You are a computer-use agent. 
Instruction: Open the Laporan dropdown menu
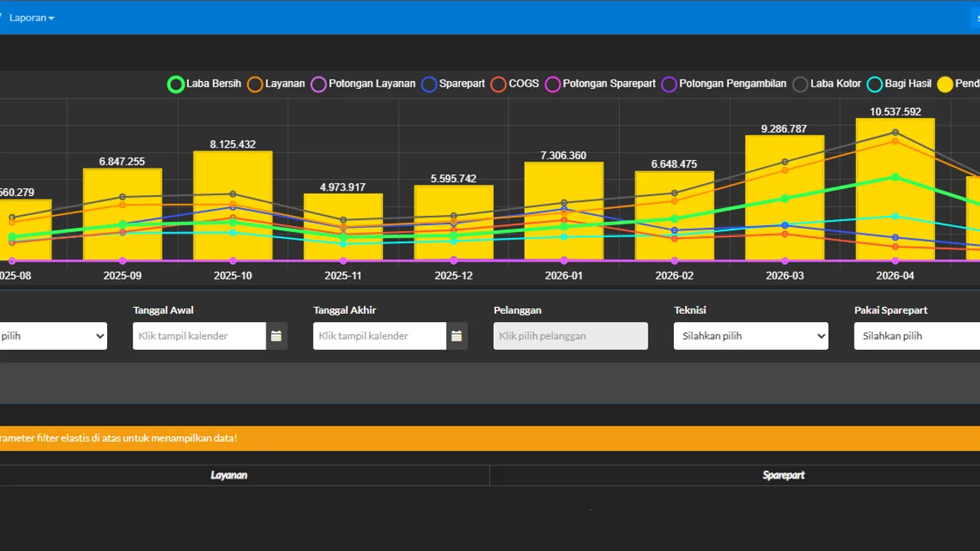point(31,18)
